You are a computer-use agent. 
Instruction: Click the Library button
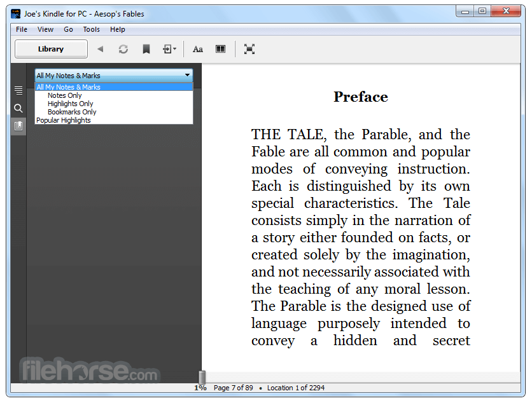coord(51,49)
